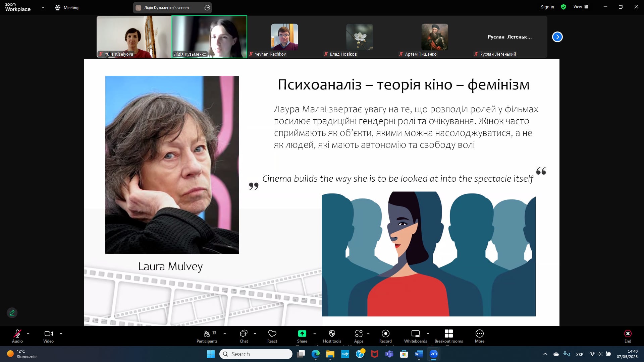644x362 pixels.
Task: Click the React heart icon
Action: (x=272, y=334)
